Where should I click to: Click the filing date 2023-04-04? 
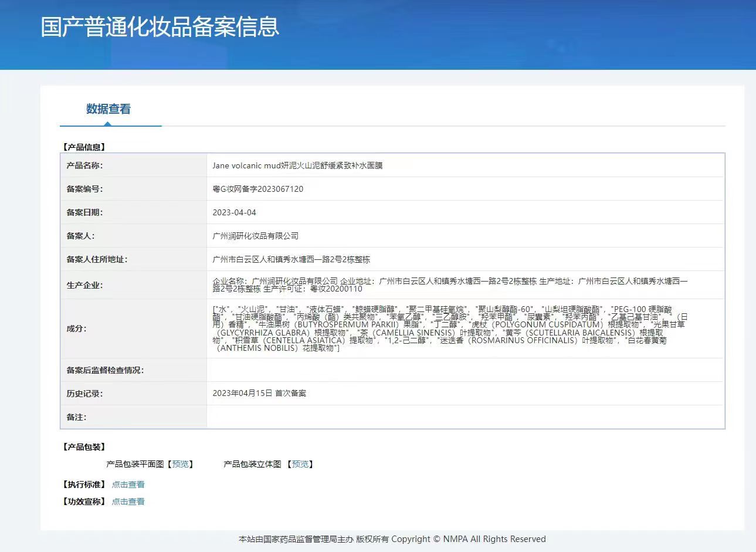tap(234, 212)
